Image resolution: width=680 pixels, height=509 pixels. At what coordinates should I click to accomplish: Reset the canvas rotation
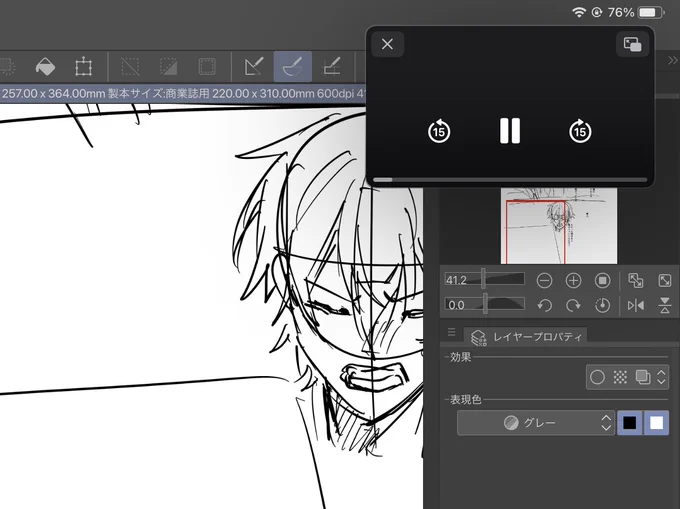[602, 306]
